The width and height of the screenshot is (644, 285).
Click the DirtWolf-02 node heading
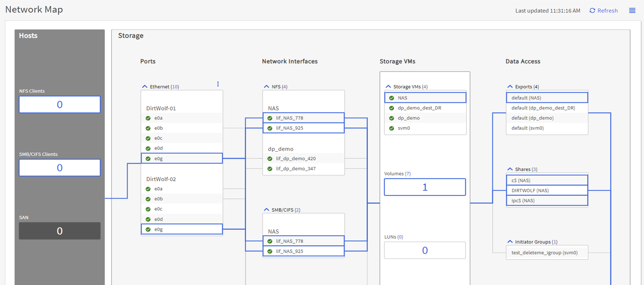[161, 179]
